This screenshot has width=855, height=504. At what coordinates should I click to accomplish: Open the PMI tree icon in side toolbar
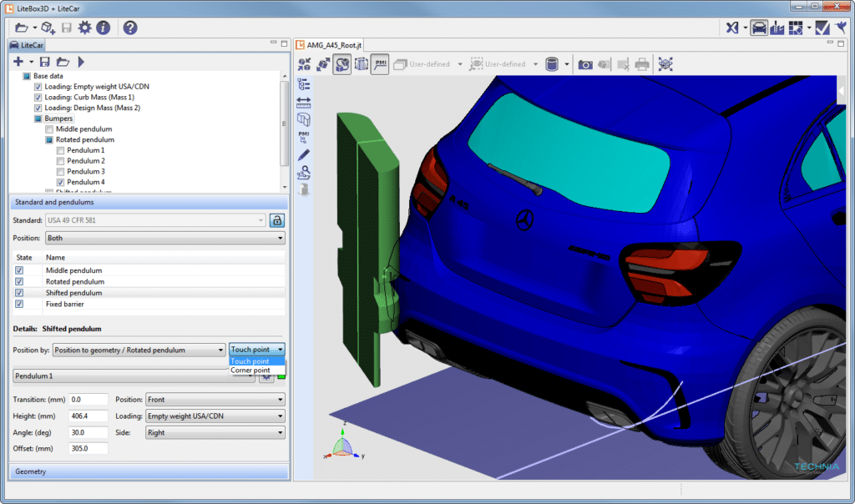[x=304, y=137]
